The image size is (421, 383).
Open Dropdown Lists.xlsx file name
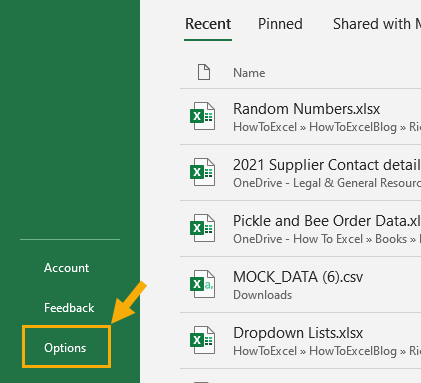pos(298,333)
